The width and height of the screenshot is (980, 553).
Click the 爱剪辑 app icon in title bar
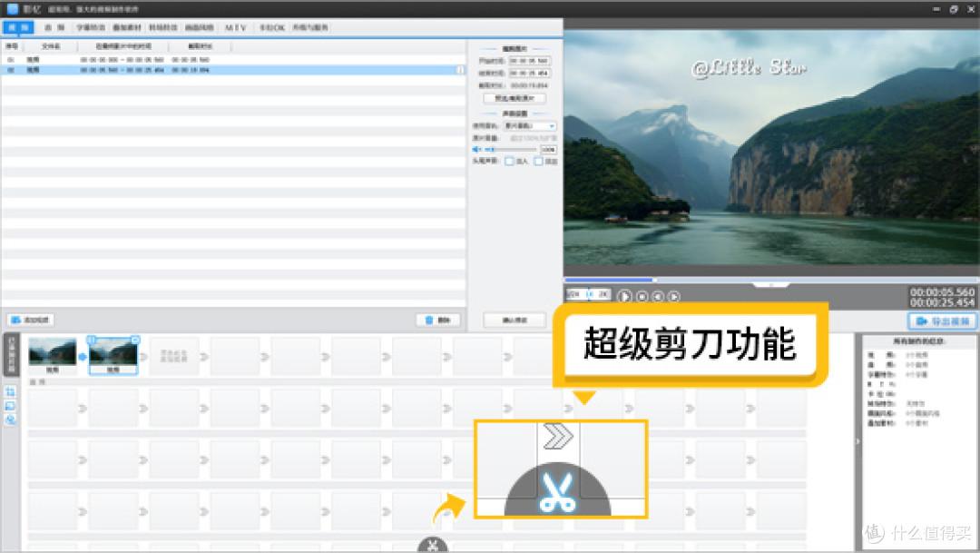coord(13,9)
